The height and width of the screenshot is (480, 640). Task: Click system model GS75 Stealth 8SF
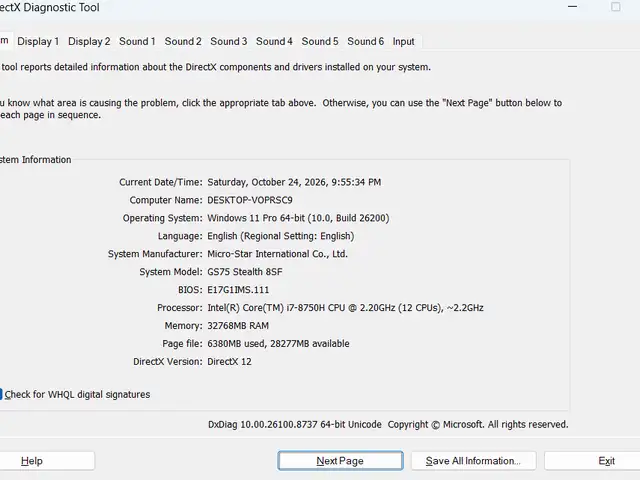[245, 272]
